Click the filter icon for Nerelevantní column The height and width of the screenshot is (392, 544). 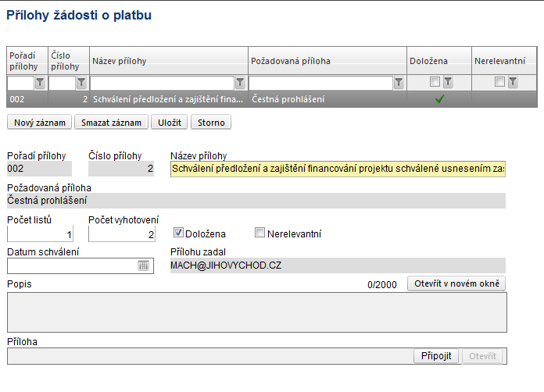click(x=513, y=82)
